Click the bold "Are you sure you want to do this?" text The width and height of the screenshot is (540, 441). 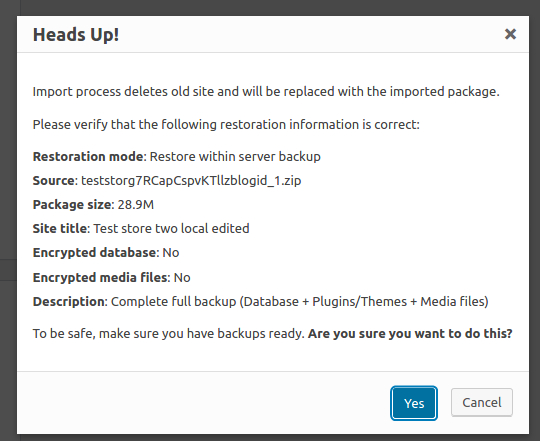point(410,334)
